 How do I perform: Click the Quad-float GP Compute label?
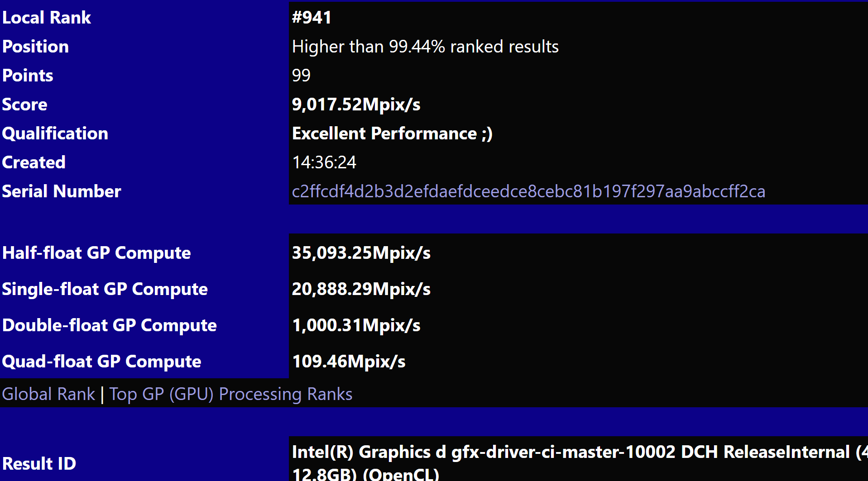pos(101,362)
